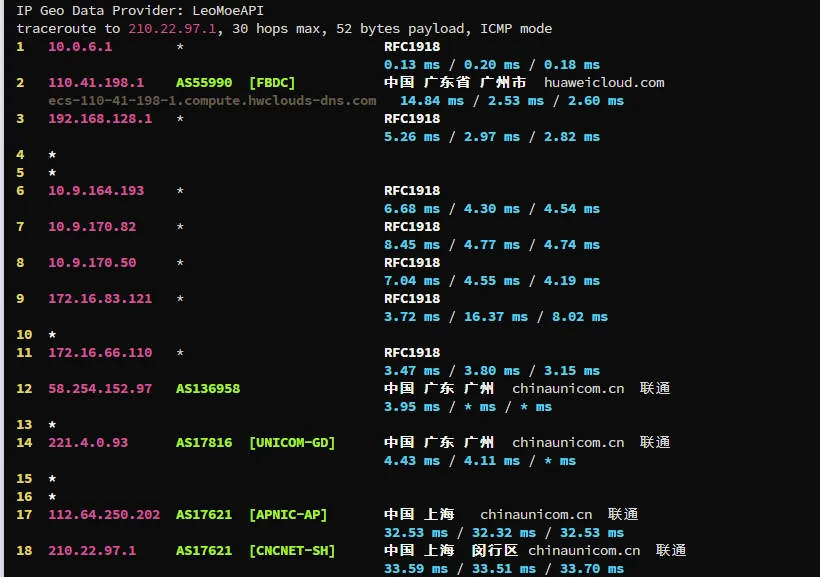Click the AS136958 number
Screen dimensions: 820x577
(208, 388)
